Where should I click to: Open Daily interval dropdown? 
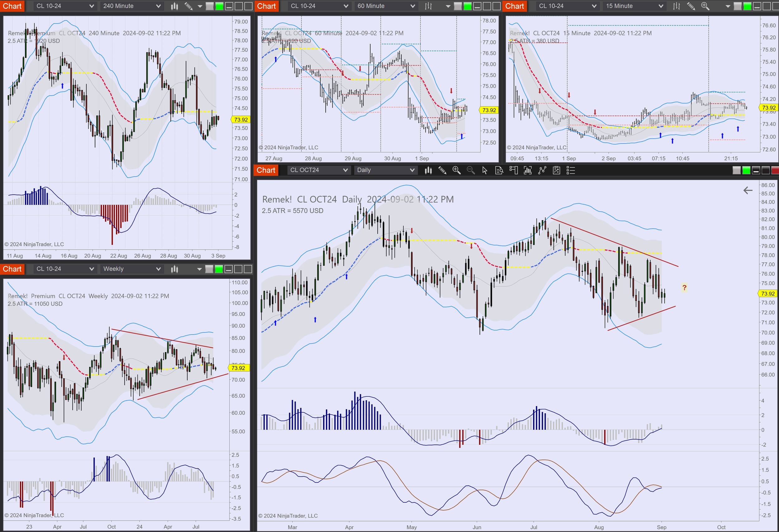click(x=385, y=170)
